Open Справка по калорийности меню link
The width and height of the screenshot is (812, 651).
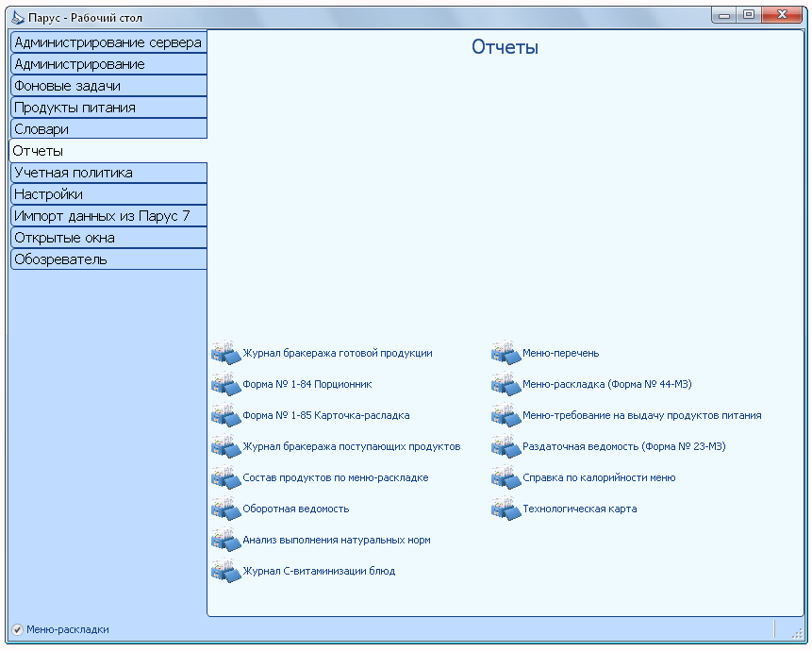[x=599, y=477]
